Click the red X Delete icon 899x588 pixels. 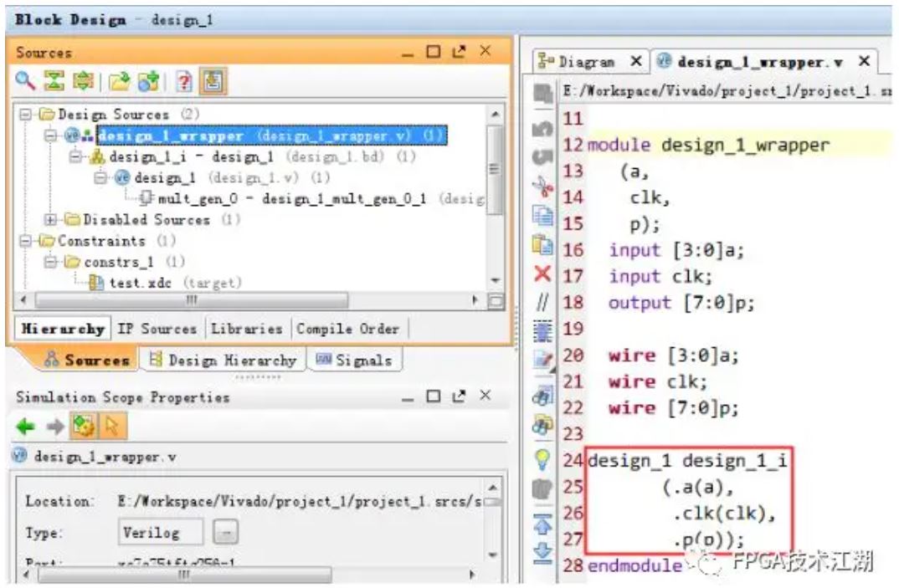pos(542,274)
